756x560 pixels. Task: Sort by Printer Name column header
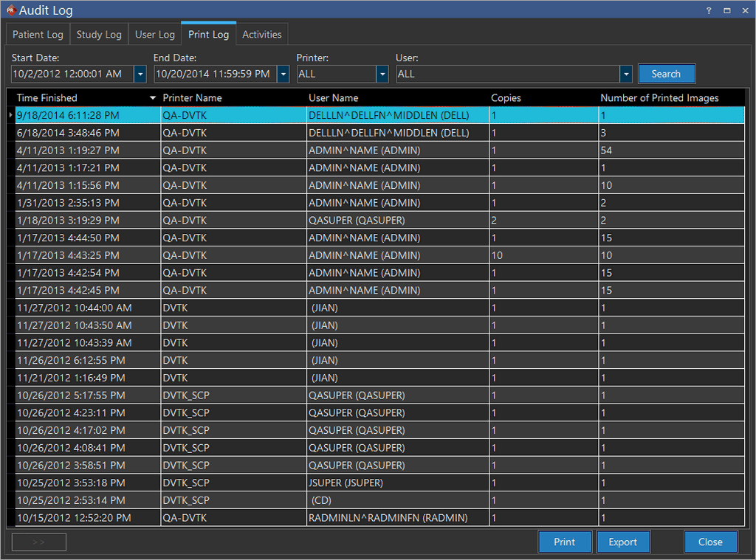[x=192, y=98]
